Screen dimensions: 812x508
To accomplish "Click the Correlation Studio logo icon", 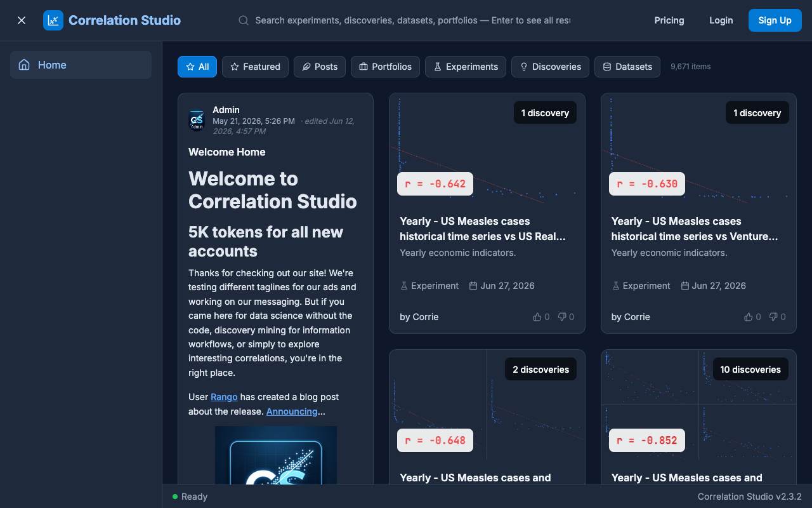I will coord(53,20).
